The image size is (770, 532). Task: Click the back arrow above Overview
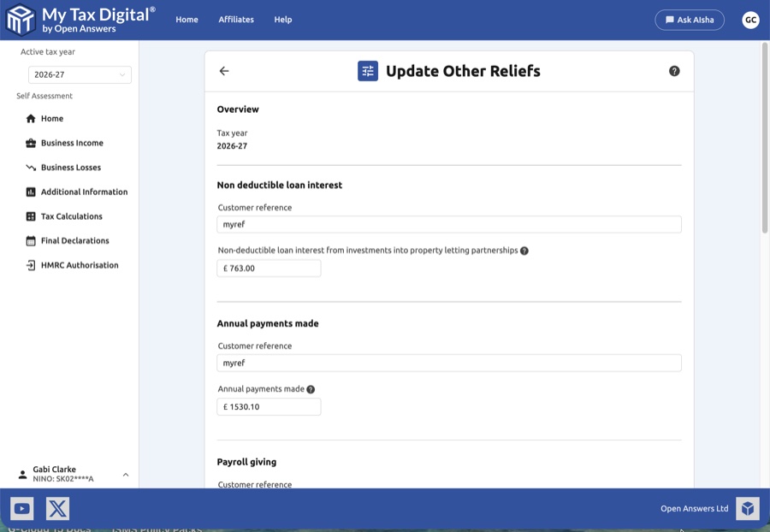(224, 71)
